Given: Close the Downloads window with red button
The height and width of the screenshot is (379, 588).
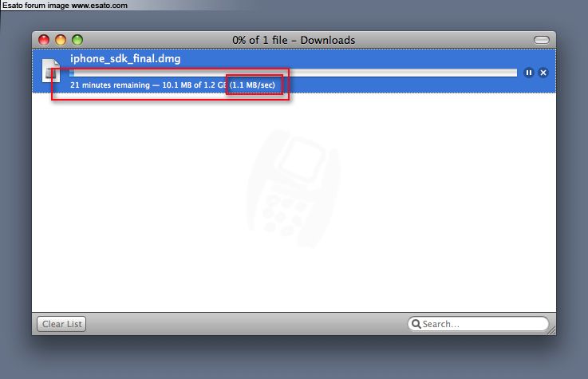Looking at the screenshot, I should click(x=44, y=40).
